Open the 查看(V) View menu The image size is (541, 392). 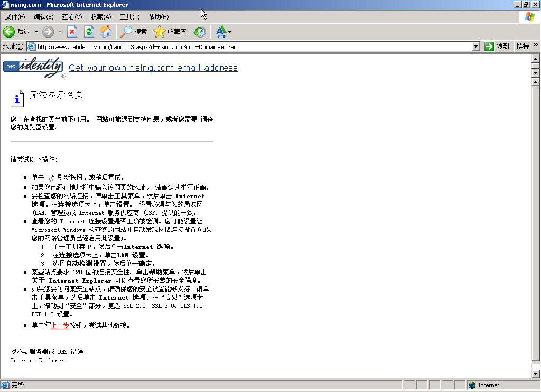[x=72, y=16]
